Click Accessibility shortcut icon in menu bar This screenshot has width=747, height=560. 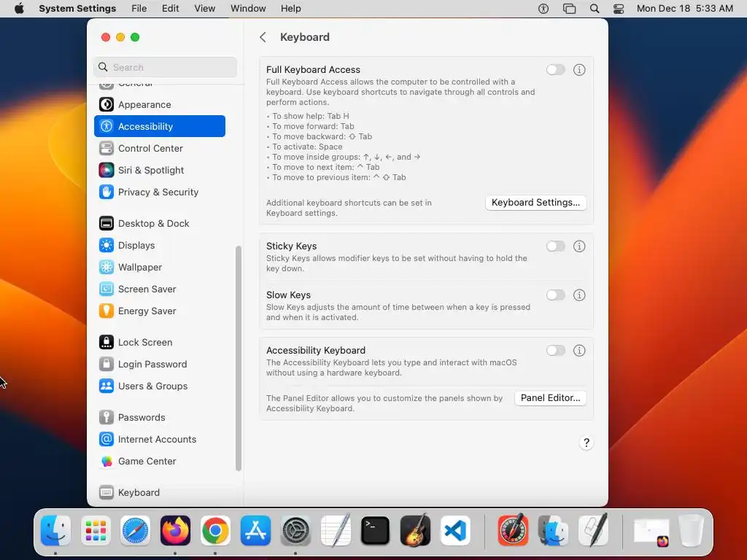tap(543, 9)
